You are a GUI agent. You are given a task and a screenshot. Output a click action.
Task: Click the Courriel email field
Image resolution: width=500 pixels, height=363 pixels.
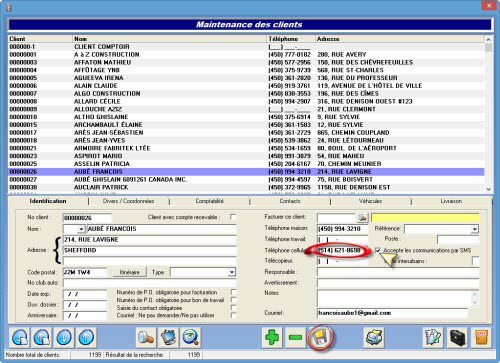pyautogui.click(x=392, y=313)
